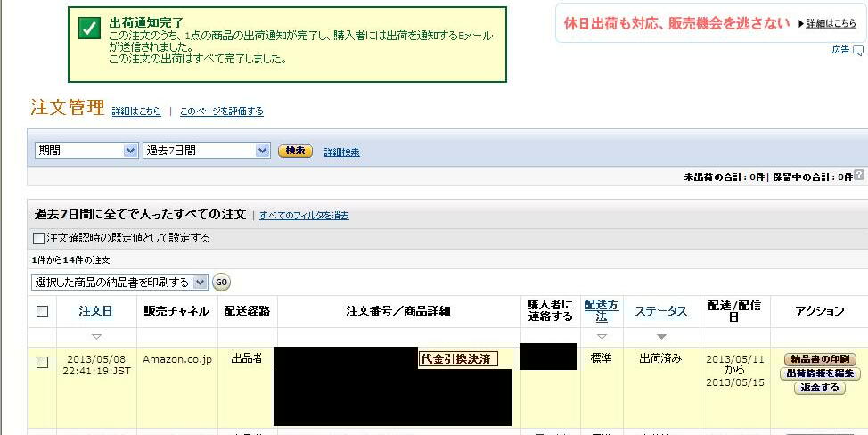Viewport: 868px width, 435px height.
Task: Click the 広告 feedback speech bubble icon
Action: pyautogui.click(x=858, y=51)
